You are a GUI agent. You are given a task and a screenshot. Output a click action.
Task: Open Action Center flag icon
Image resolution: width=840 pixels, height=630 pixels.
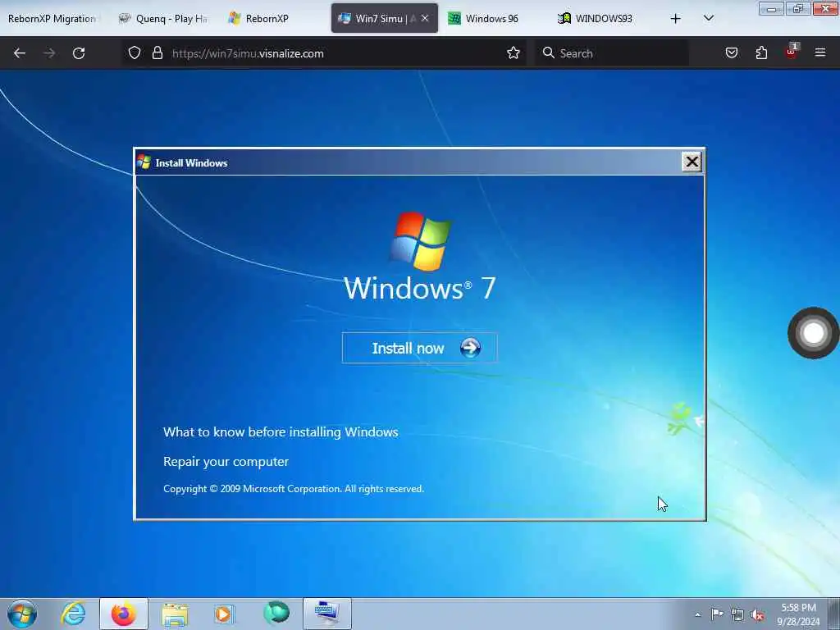(717, 614)
